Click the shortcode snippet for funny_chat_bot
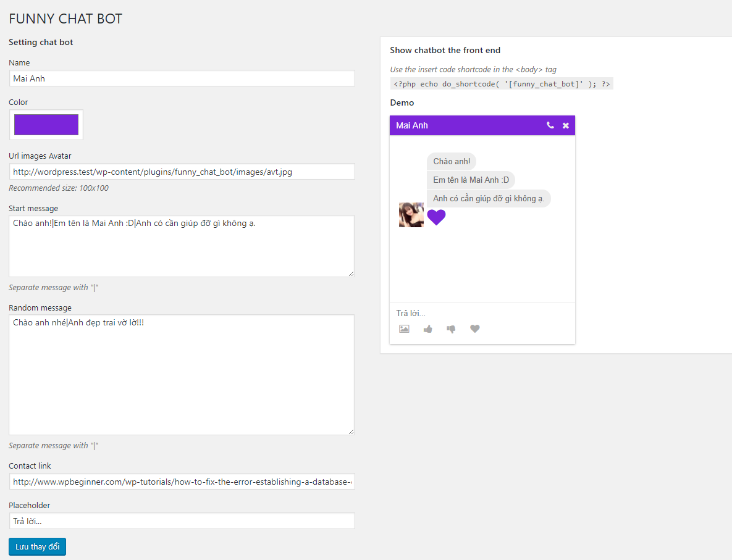The image size is (732, 560). [502, 83]
